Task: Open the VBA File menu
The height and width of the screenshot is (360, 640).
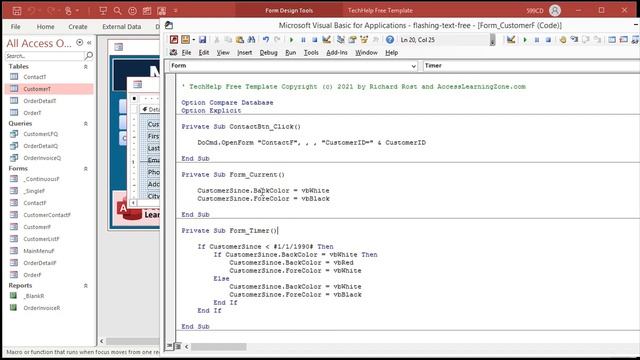Action: click(186, 53)
